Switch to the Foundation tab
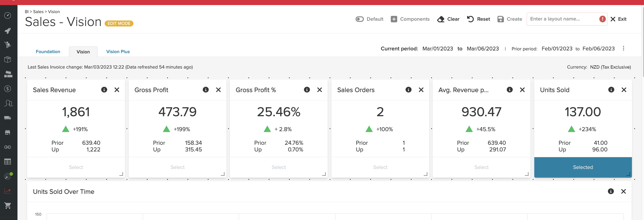This screenshot has height=220, width=644. tap(48, 52)
